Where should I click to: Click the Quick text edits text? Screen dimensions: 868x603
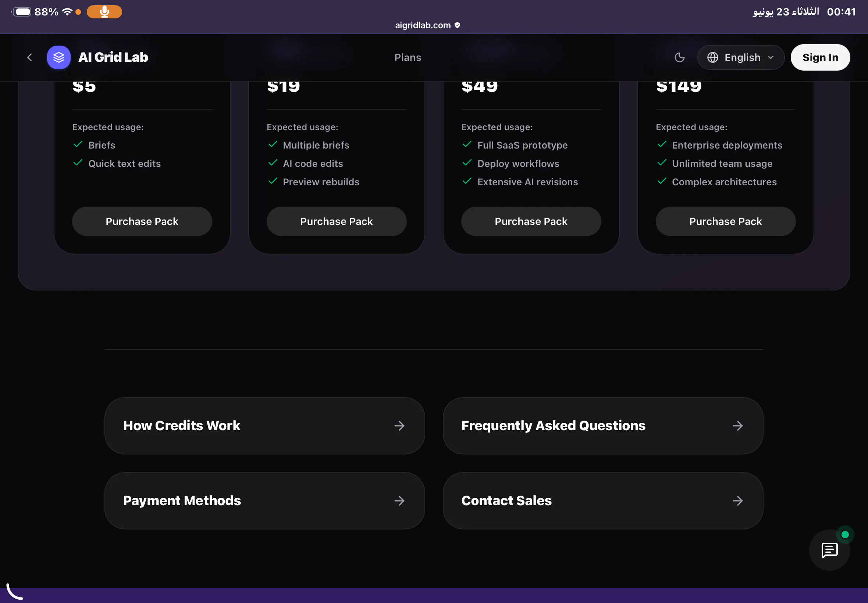pyautogui.click(x=124, y=164)
